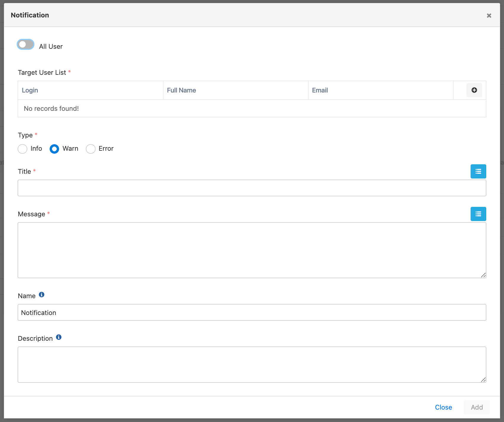Click the info icon beside Name
Screen dimensions: 504x422
[x=42, y=294]
